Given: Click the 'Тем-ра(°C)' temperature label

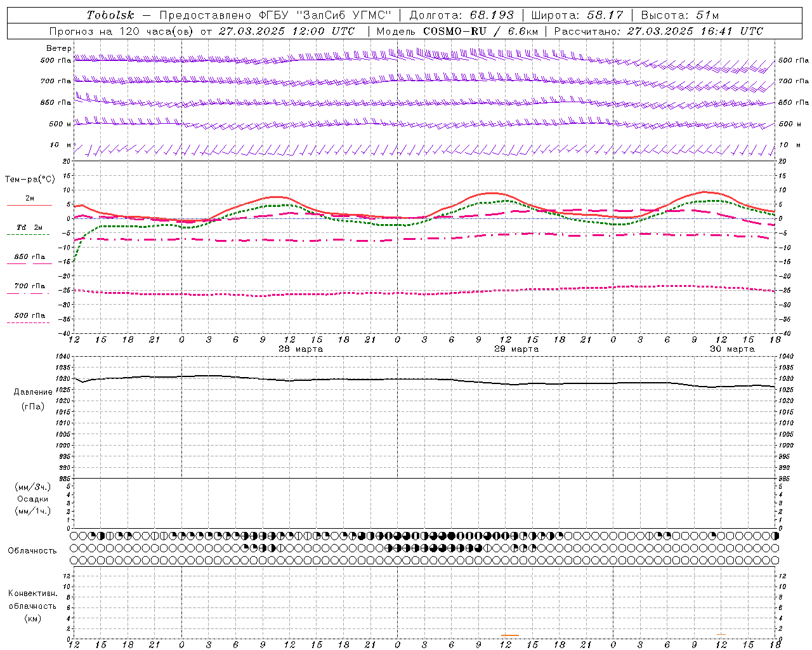Looking at the screenshot, I should click(x=30, y=180).
